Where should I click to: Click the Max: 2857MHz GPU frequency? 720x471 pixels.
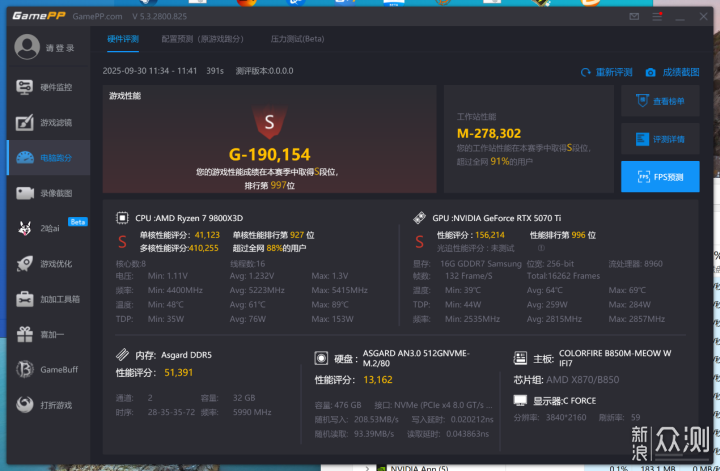637,319
